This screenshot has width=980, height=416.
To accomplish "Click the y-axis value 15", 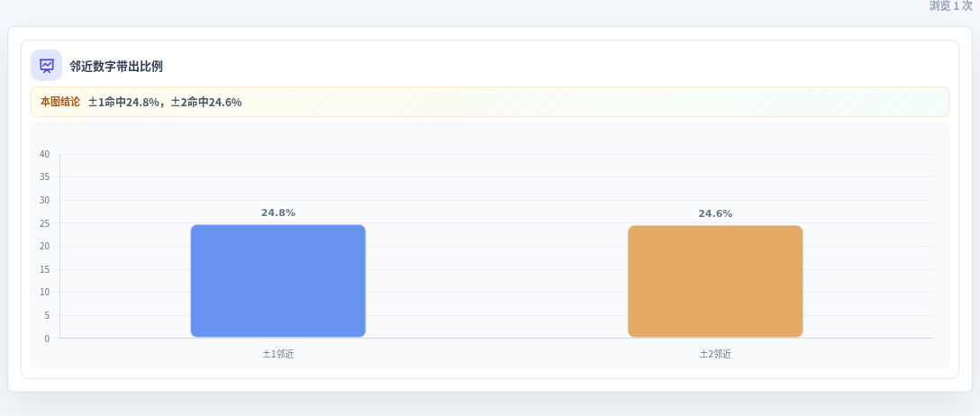I will (x=44, y=269).
